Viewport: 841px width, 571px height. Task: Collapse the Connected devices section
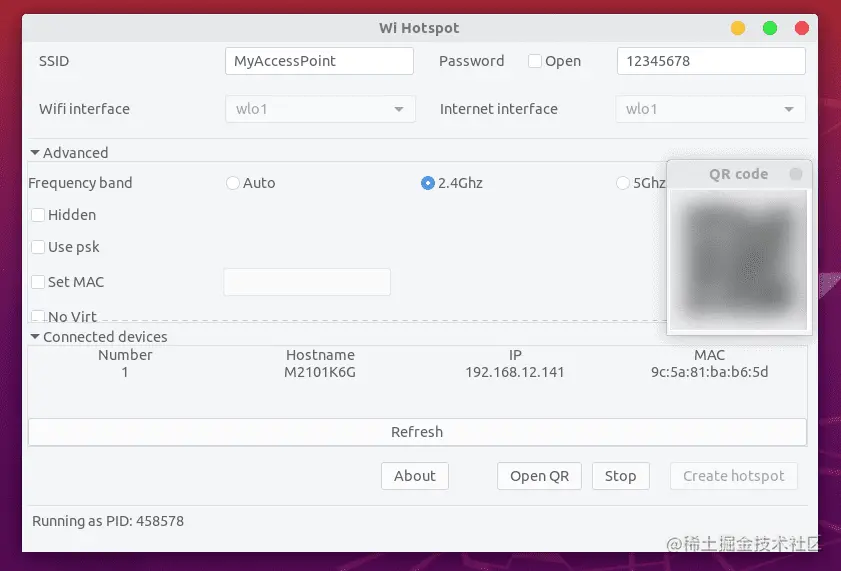[99, 337]
